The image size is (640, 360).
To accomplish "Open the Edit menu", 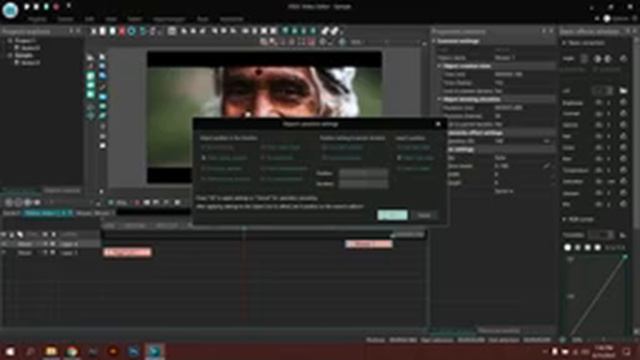I will click(89, 19).
